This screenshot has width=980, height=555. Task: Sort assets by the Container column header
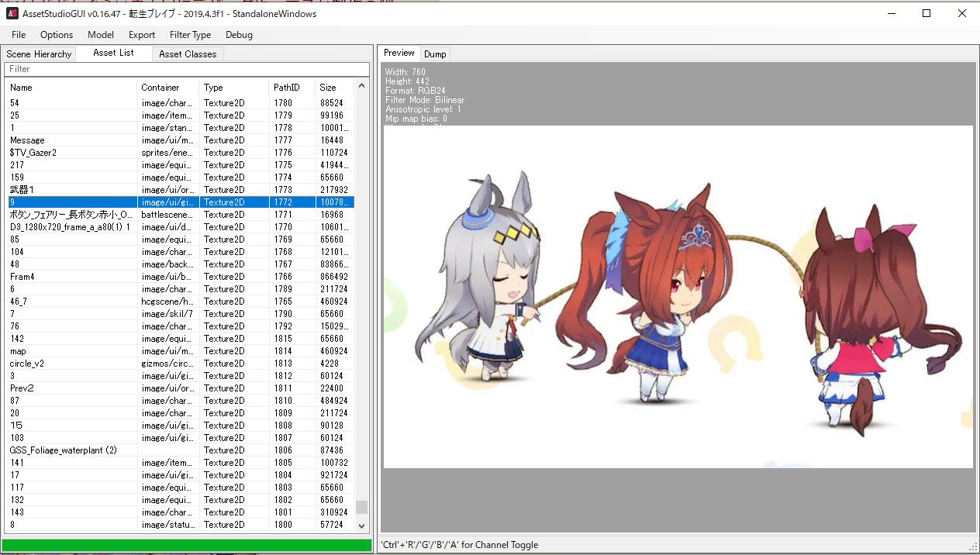pyautogui.click(x=168, y=88)
